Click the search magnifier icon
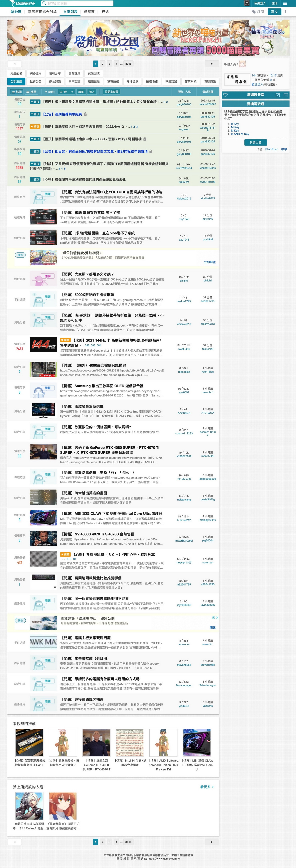The width and height of the screenshot is (296, 868). (x=44, y=3)
